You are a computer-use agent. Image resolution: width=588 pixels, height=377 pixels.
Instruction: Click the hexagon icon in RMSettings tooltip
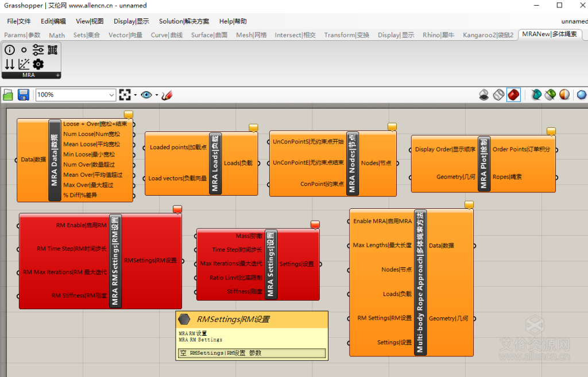[184, 319]
